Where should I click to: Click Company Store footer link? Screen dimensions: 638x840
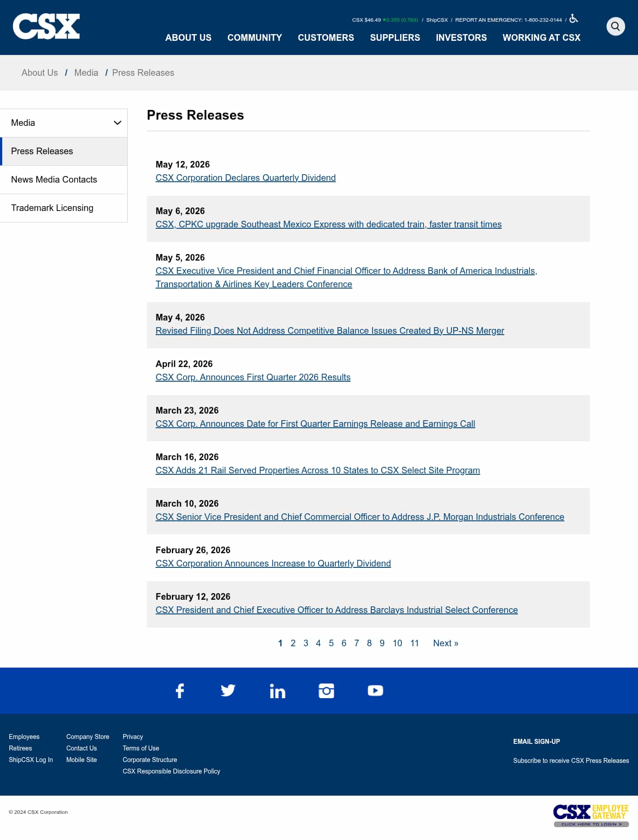[88, 737]
